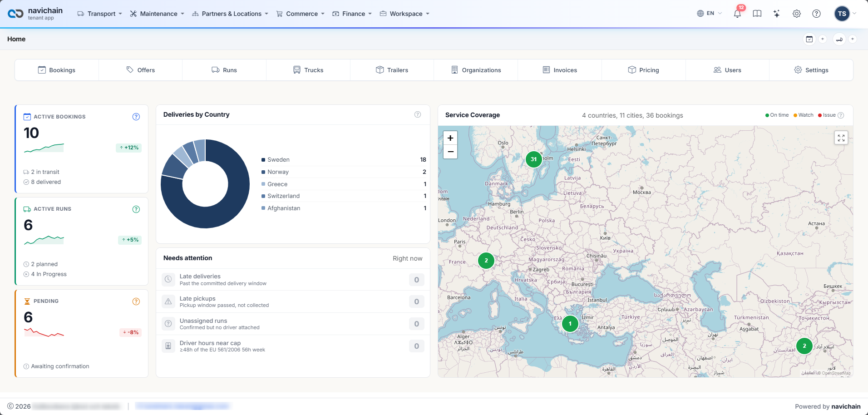Screen dimensions: 868x415
Task: Click the Home breadcrumb
Action: (16, 39)
